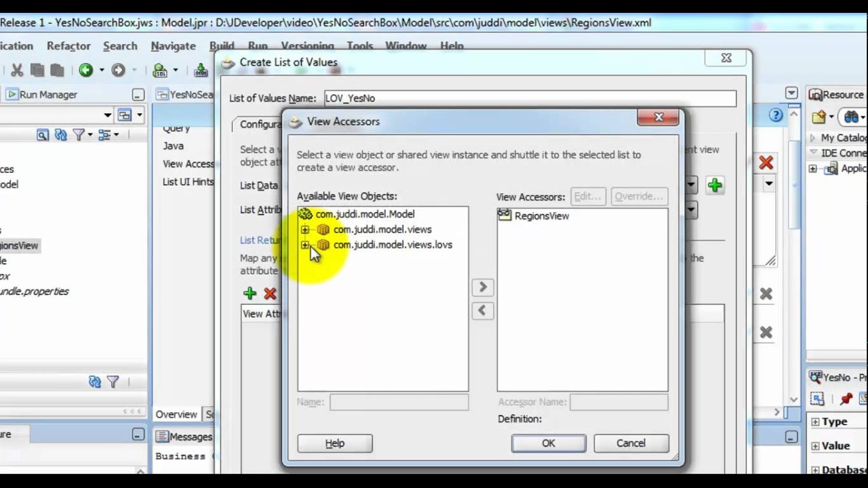Select RegionsView in View Accessors list
The width and height of the screenshot is (868, 488).
coord(542,216)
